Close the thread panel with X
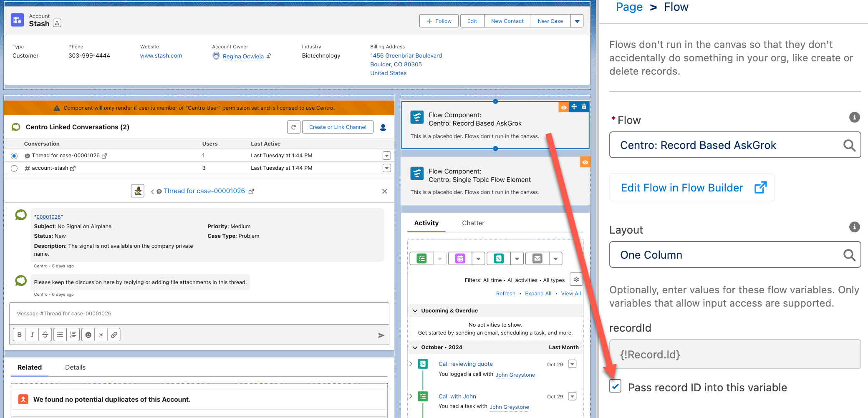Screen dimensions: 868x418 (x=385, y=191)
